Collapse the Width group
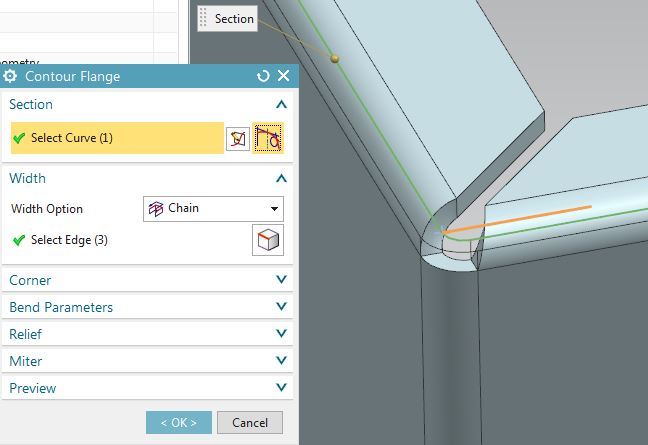The height and width of the screenshot is (445, 648). tap(281, 179)
